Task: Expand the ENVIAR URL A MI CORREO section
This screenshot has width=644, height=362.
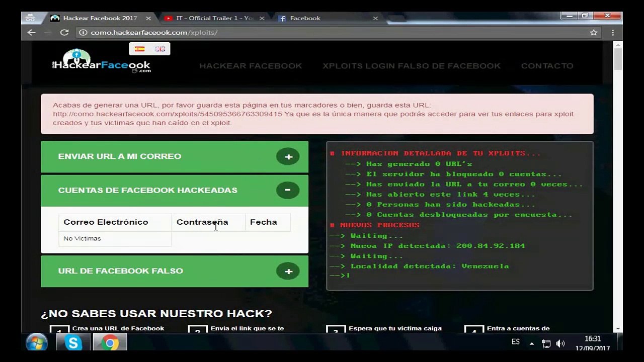Action: click(x=175, y=156)
